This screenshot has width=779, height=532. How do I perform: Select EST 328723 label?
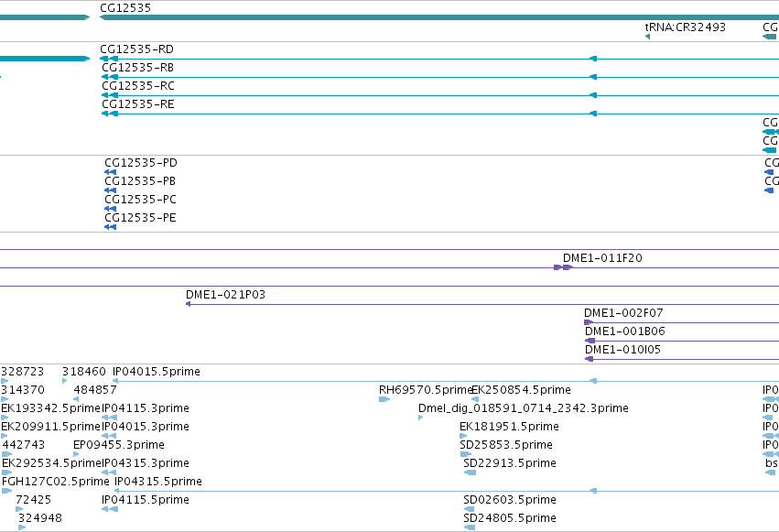point(22,372)
